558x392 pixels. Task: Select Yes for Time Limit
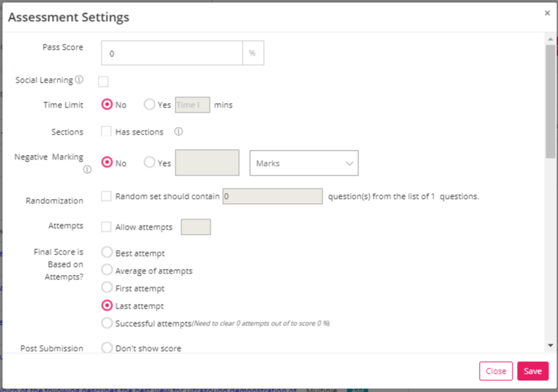pyautogui.click(x=149, y=105)
